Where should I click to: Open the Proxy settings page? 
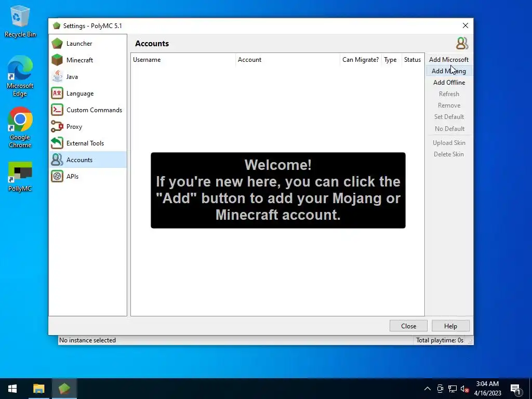tap(88, 127)
